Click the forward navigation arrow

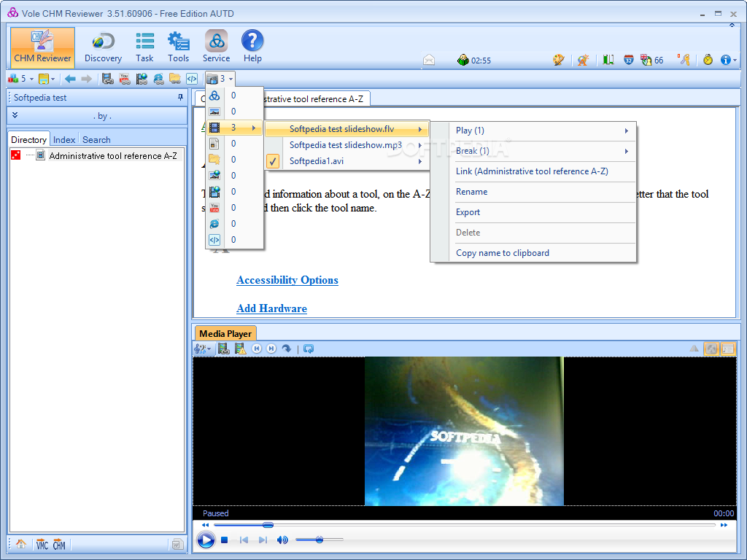(86, 79)
